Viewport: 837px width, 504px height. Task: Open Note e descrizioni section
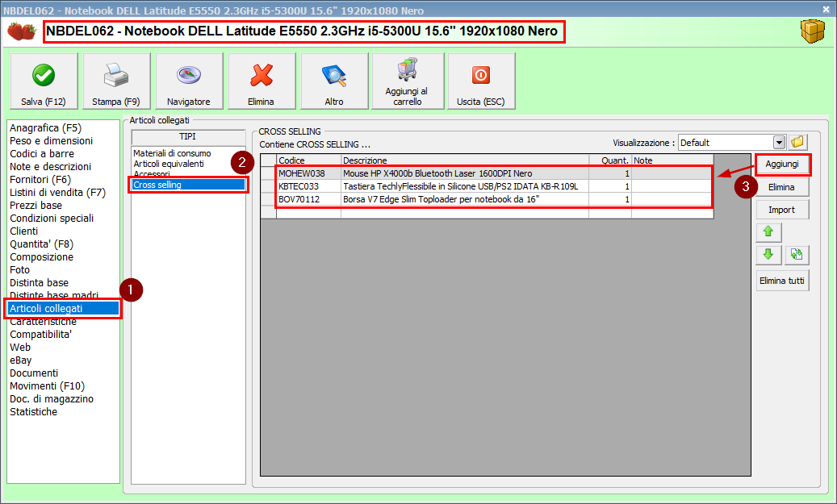coord(50,166)
